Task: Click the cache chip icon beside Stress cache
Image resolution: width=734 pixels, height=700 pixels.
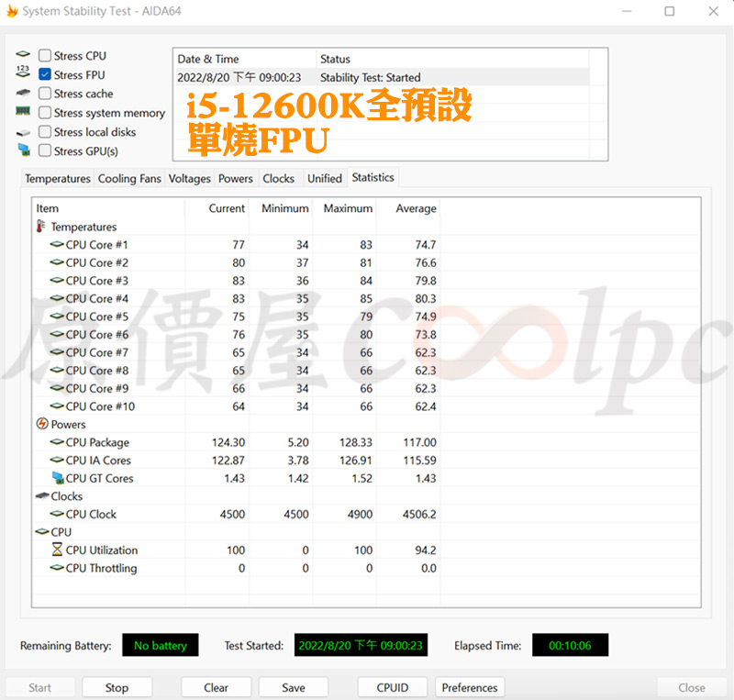Action: (x=23, y=93)
